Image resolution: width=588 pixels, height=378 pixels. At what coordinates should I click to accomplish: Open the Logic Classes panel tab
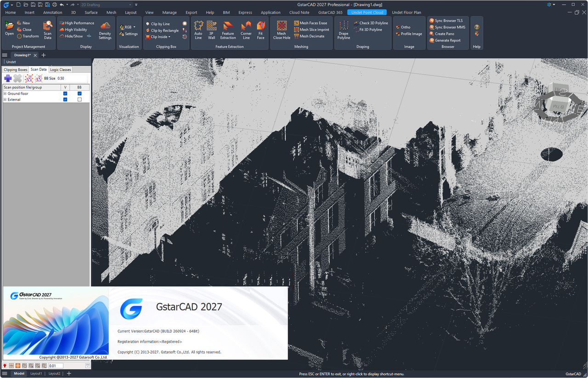(x=61, y=69)
